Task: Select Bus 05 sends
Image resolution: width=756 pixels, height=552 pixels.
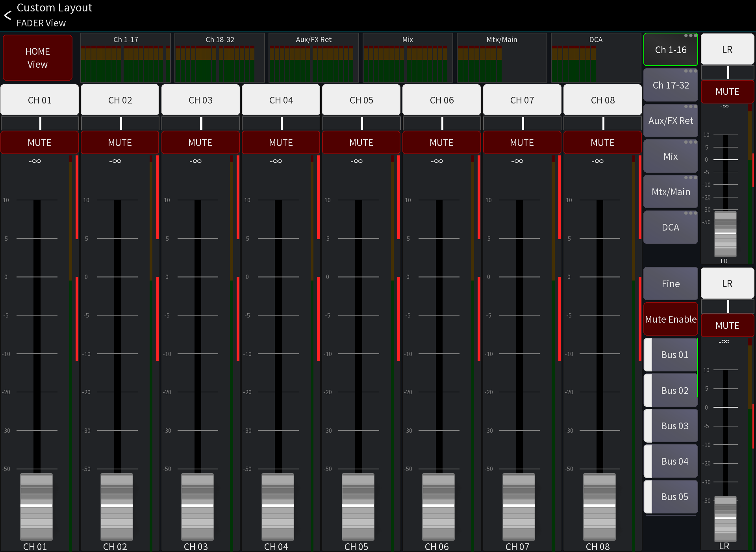Action: pos(671,497)
